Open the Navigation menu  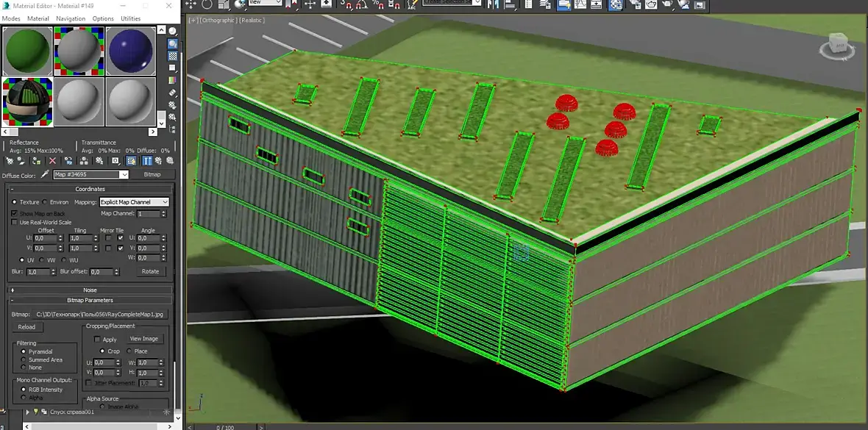(71, 18)
